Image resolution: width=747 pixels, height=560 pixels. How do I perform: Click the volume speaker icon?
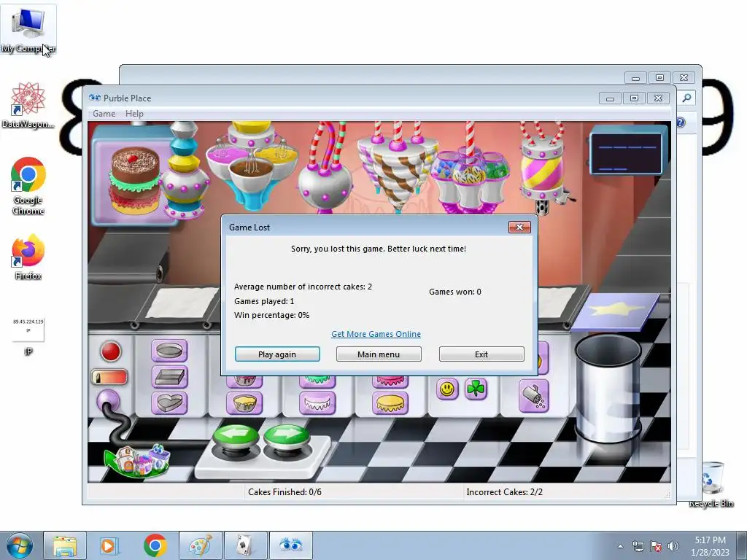[673, 546]
